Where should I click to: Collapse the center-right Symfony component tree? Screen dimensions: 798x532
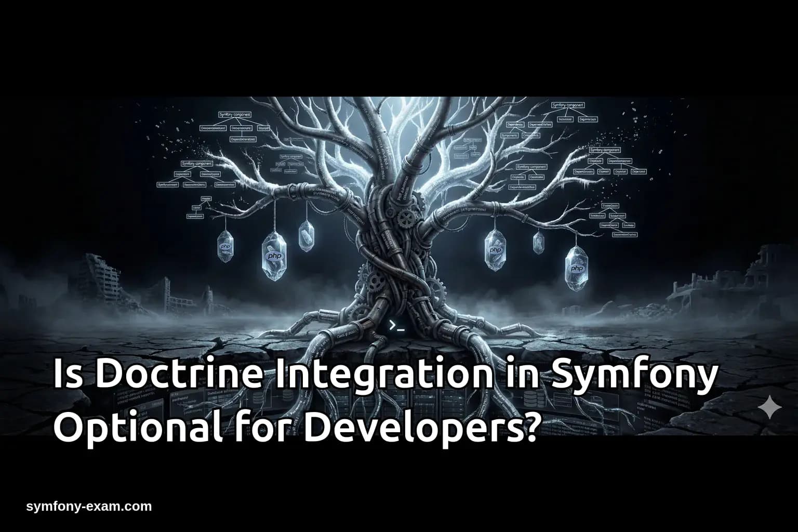(605, 150)
